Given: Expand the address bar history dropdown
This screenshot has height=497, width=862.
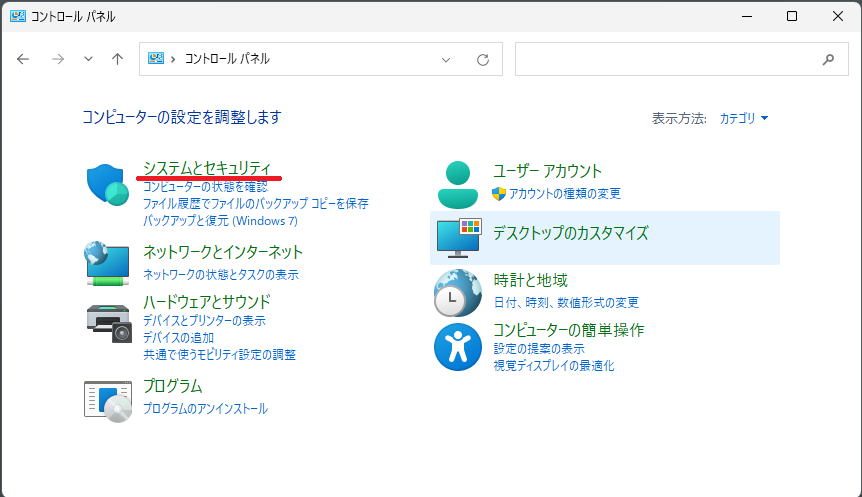Looking at the screenshot, I should coord(446,59).
